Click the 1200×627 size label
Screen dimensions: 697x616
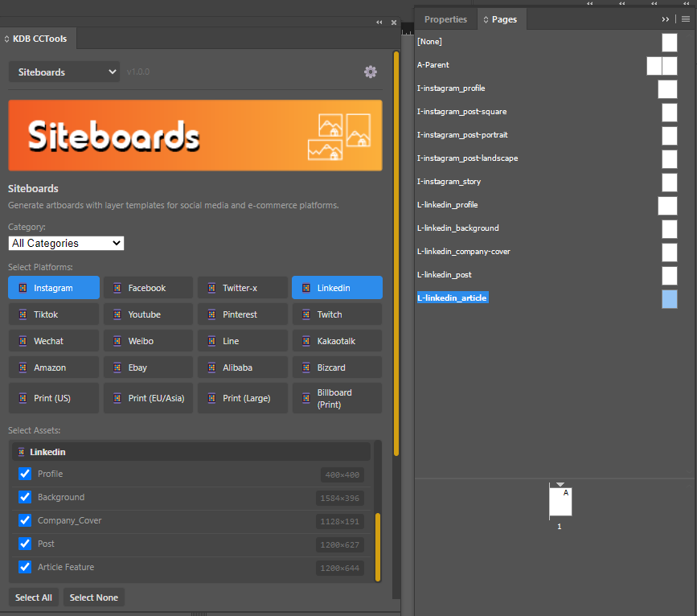click(339, 545)
